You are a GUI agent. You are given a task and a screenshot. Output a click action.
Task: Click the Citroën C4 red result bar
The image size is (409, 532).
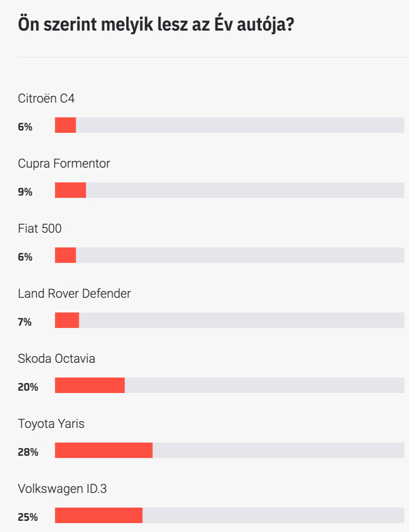[x=65, y=125]
